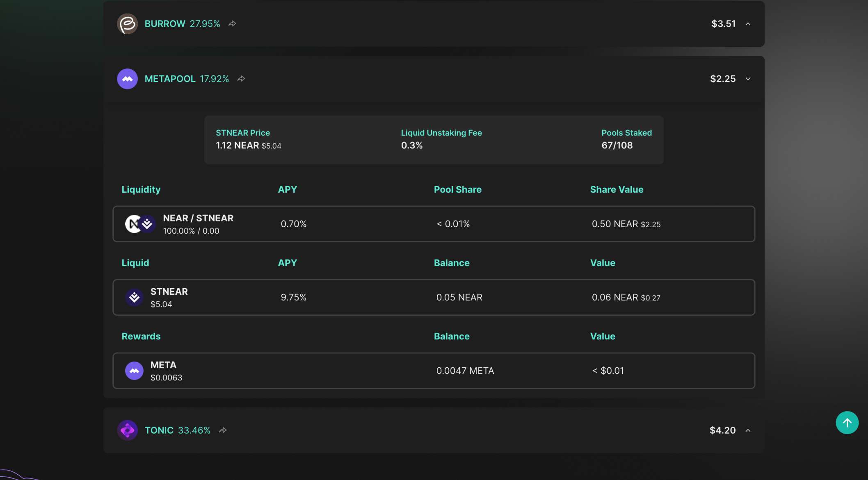The width and height of the screenshot is (868, 480).
Task: Click the BURROW protocol name link
Action: 165,24
